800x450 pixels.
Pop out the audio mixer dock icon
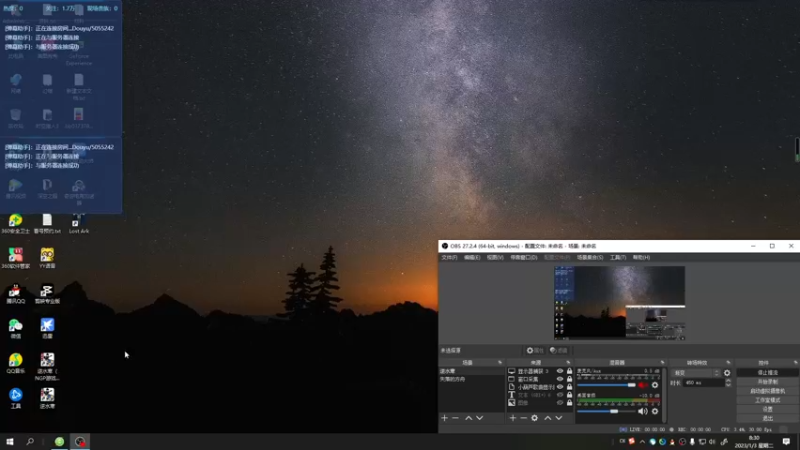pos(663,362)
